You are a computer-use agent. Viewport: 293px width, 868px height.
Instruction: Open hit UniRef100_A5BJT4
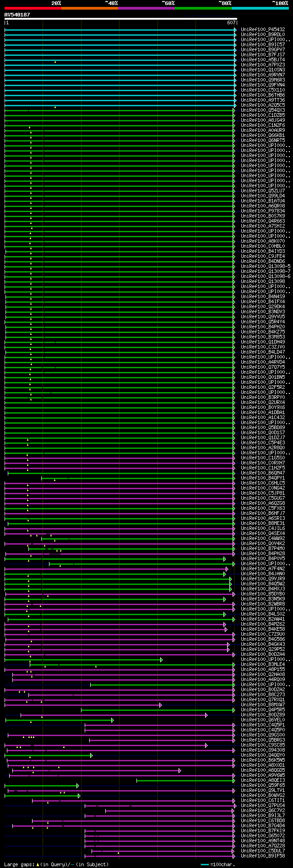263,60
